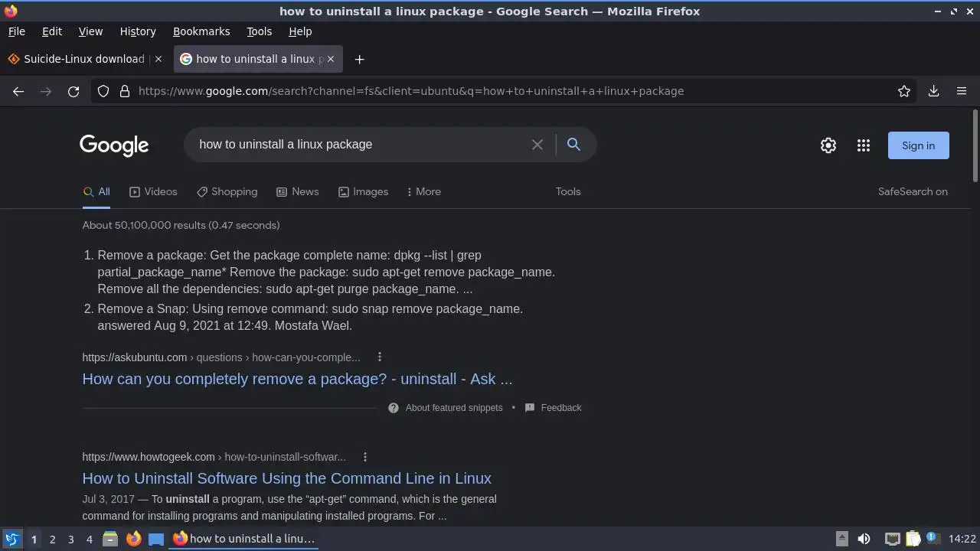Click the tray eject/removable media icon
Image resolution: width=980 pixels, height=551 pixels.
(x=841, y=539)
